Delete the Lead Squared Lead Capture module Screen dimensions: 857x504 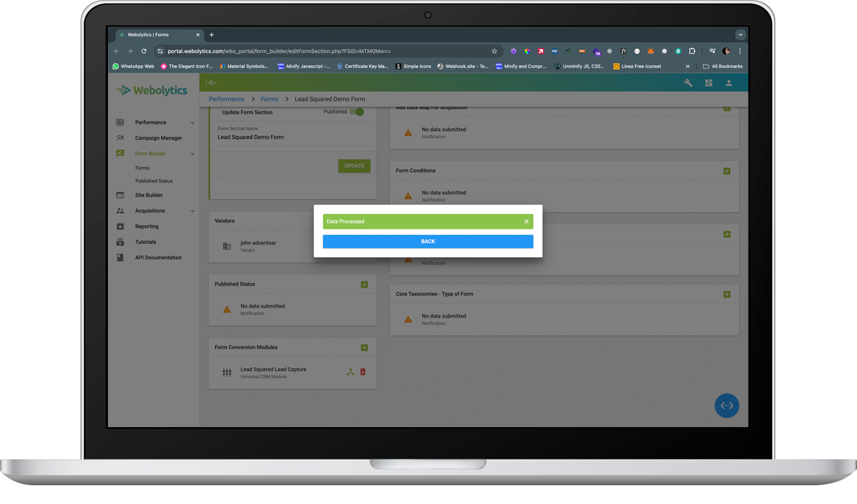(x=363, y=372)
